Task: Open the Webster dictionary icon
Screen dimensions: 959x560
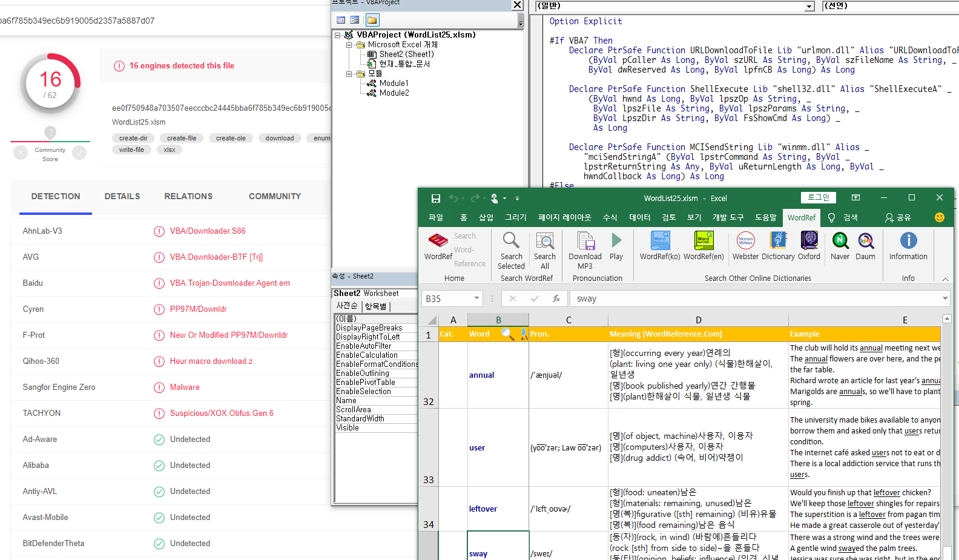Action: (x=745, y=246)
